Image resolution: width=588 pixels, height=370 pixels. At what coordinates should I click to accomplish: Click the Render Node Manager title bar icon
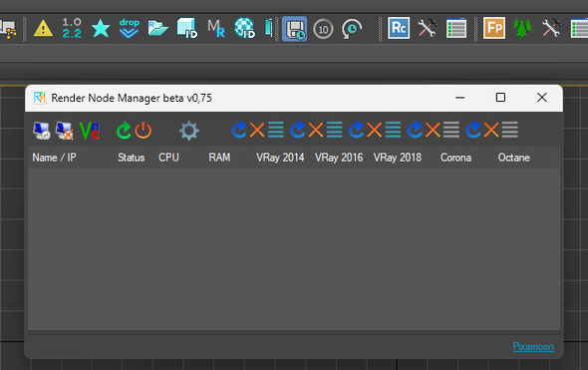[x=40, y=98]
